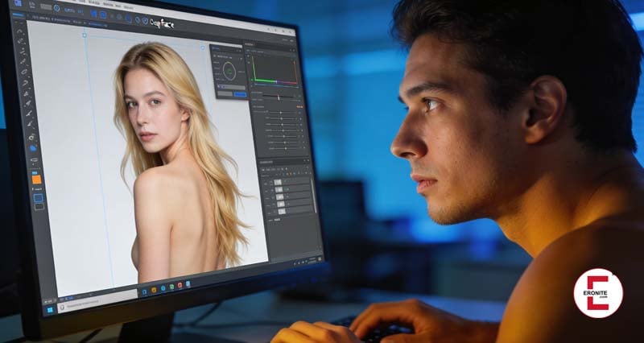Click the top-left transform handle on canvas
This screenshot has width=644, height=343.
[85, 35]
